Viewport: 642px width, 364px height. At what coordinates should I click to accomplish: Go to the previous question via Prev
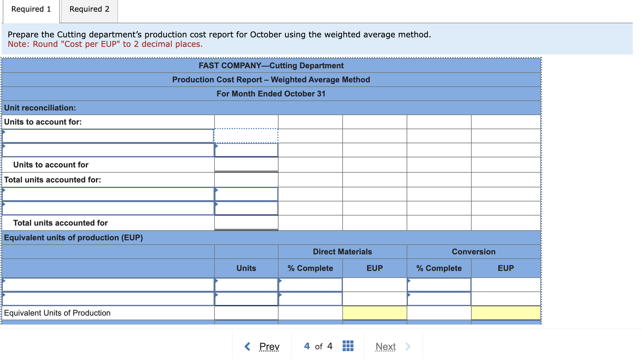point(269,347)
